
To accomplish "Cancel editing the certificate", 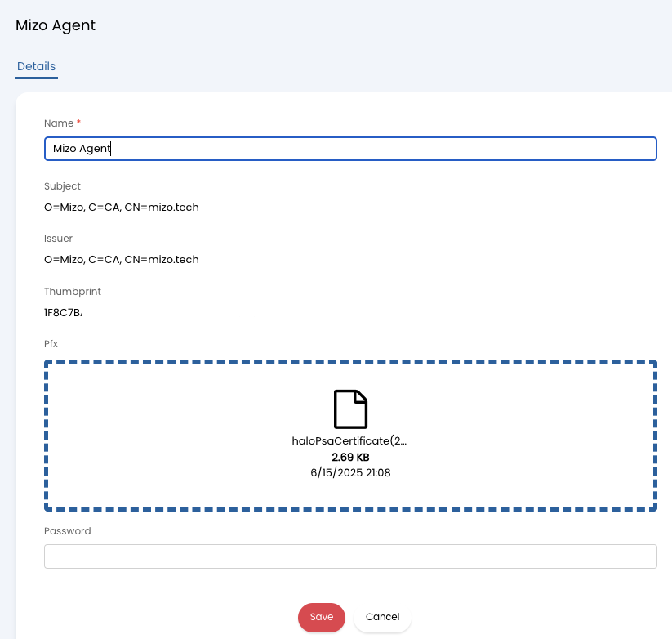I will (x=382, y=617).
